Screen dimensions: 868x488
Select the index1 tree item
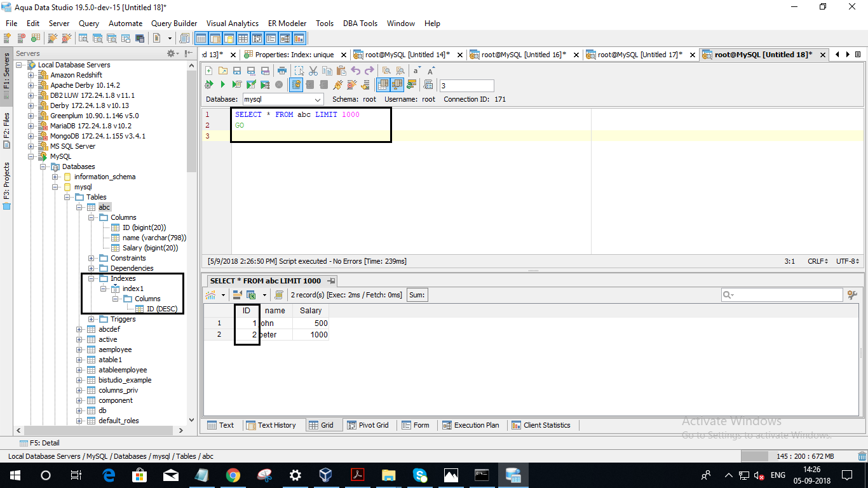tap(133, 288)
